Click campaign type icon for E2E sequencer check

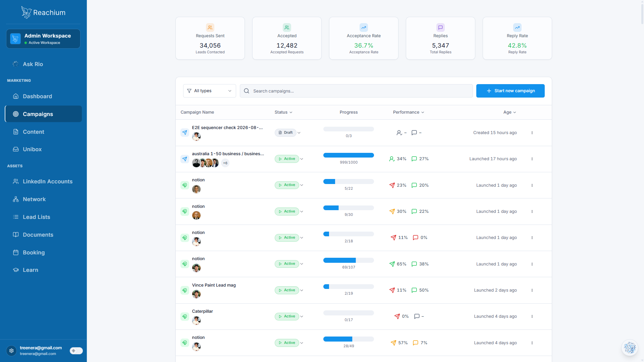point(184,133)
